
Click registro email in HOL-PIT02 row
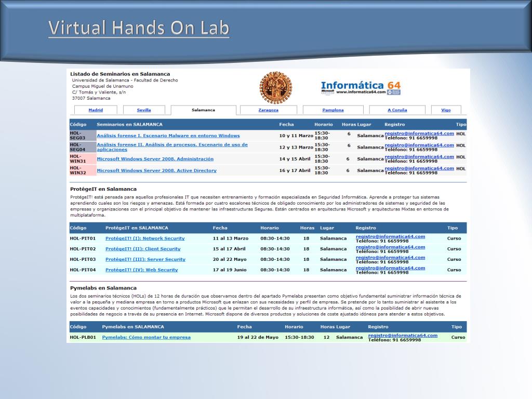(x=390, y=247)
